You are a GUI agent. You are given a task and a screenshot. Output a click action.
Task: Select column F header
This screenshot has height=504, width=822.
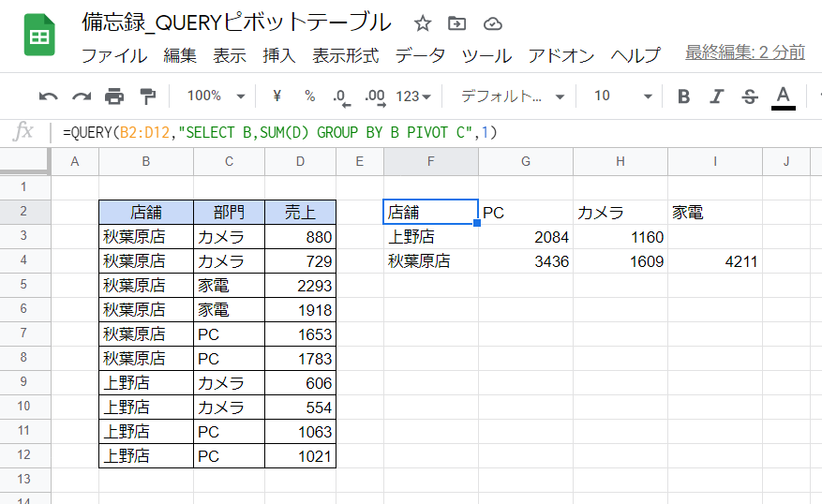coord(431,161)
